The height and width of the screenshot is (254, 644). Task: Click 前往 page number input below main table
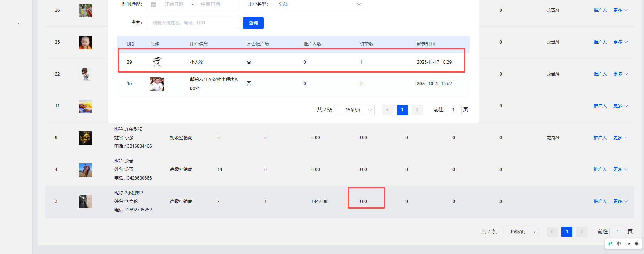(x=617, y=232)
